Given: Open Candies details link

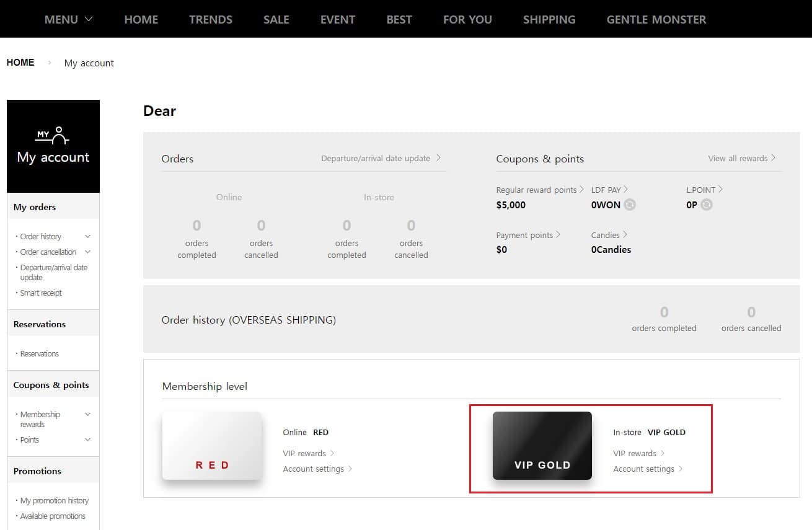Looking at the screenshot, I should point(609,235).
